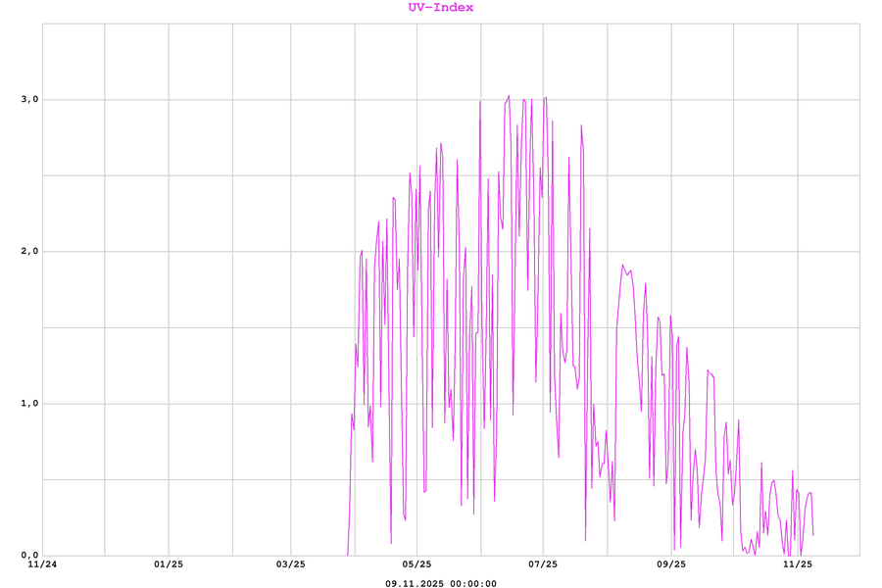Click the last spike tip above 2,5 before August
882x588 pixels.
(x=581, y=125)
